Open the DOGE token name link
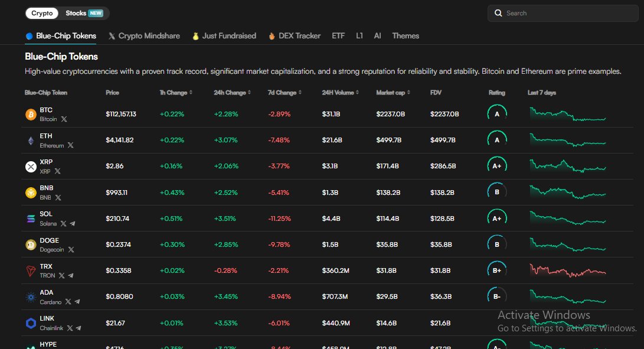Screen dimensions: 644x349 [49, 240]
